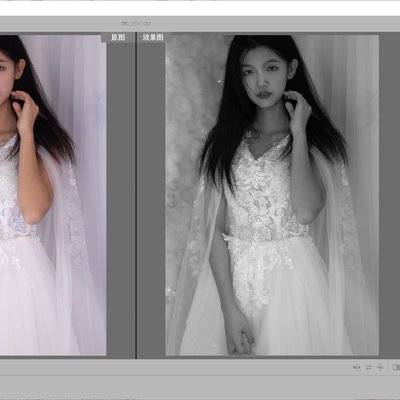Click the color original photo preview
Image resolution: width=400 pixels, height=400 pixels.
click(x=53, y=195)
